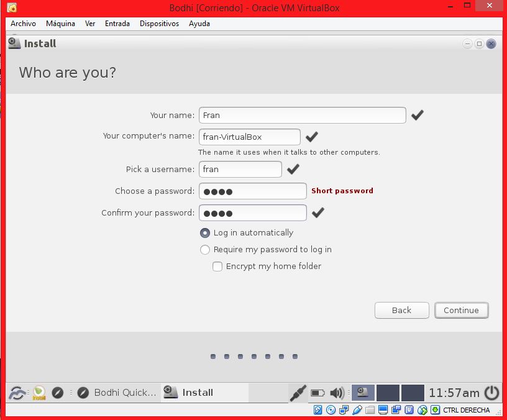Switch to the second virtual desktop in pager
Image resolution: width=507 pixels, height=420 pixels.
[388, 393]
